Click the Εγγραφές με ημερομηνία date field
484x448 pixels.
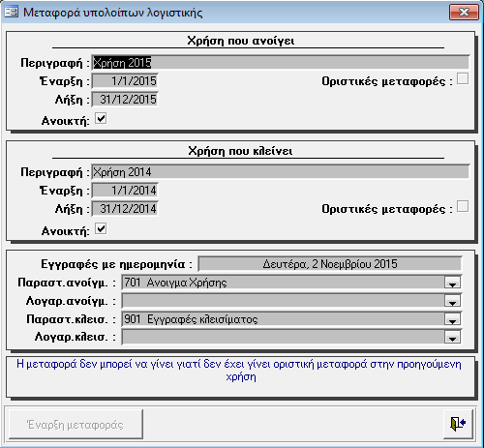[x=330, y=264]
